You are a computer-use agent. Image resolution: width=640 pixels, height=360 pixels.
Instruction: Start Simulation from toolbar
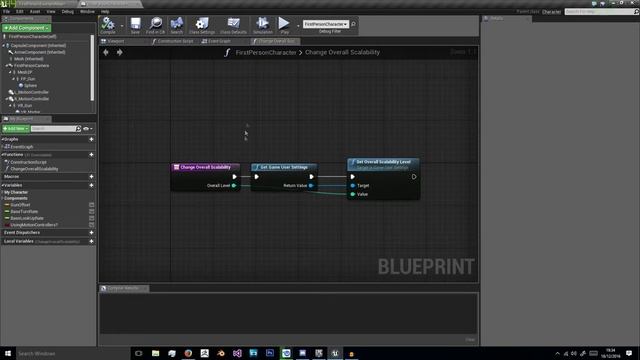pos(262,25)
